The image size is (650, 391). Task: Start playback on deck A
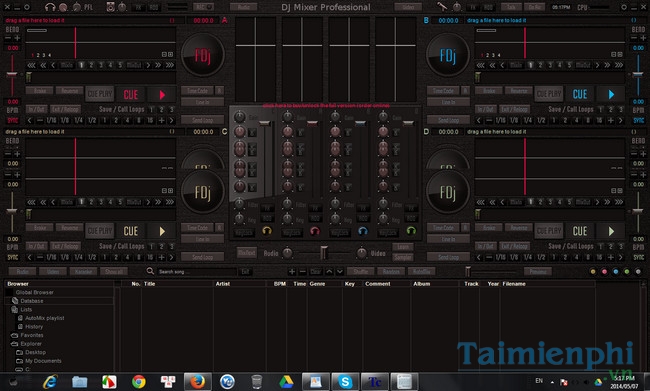tap(162, 95)
